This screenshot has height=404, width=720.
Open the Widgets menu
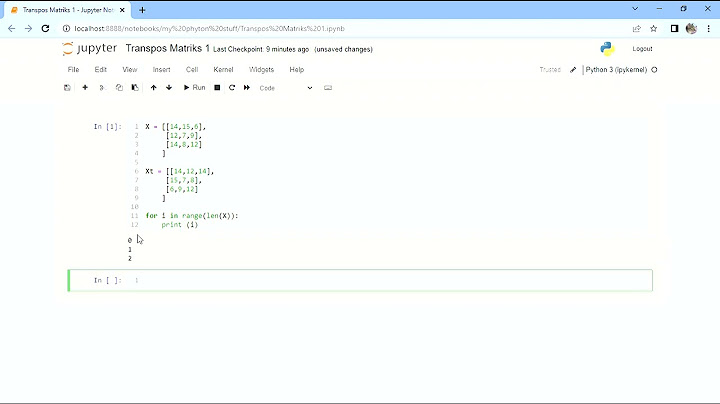pyautogui.click(x=261, y=70)
